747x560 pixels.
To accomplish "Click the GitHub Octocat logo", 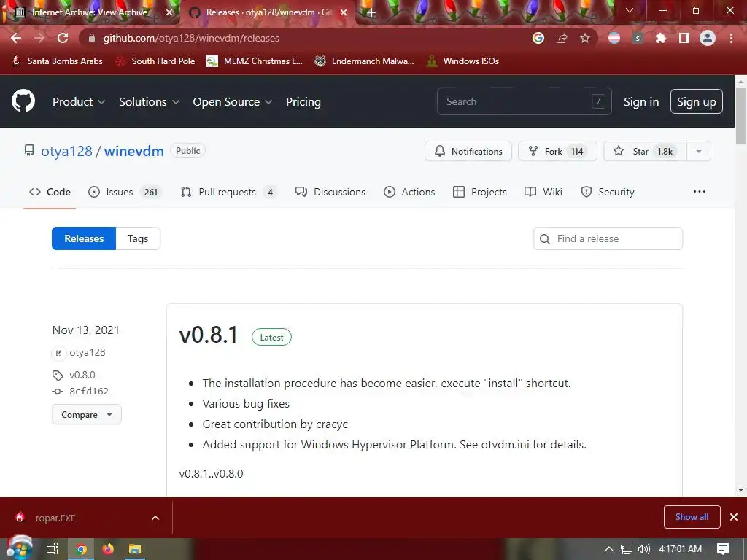I will (x=23, y=101).
